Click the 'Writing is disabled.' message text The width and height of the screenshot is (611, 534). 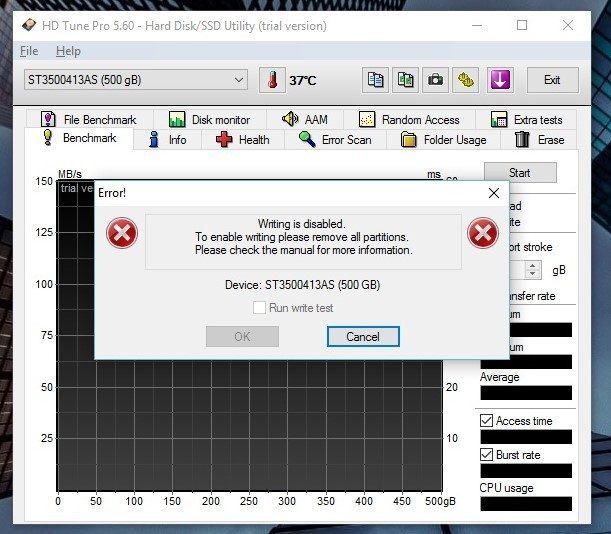coord(301,224)
